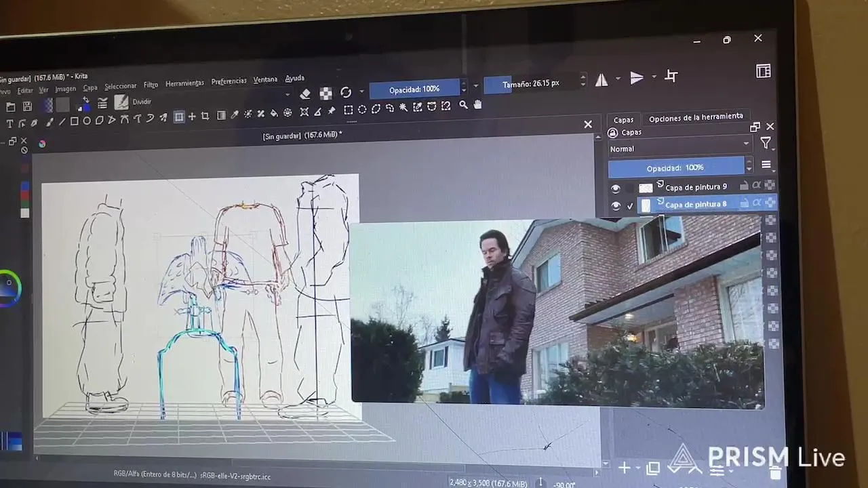Viewport: 868px width, 488px height.
Task: Open the Preferencias menu
Action: point(229,81)
